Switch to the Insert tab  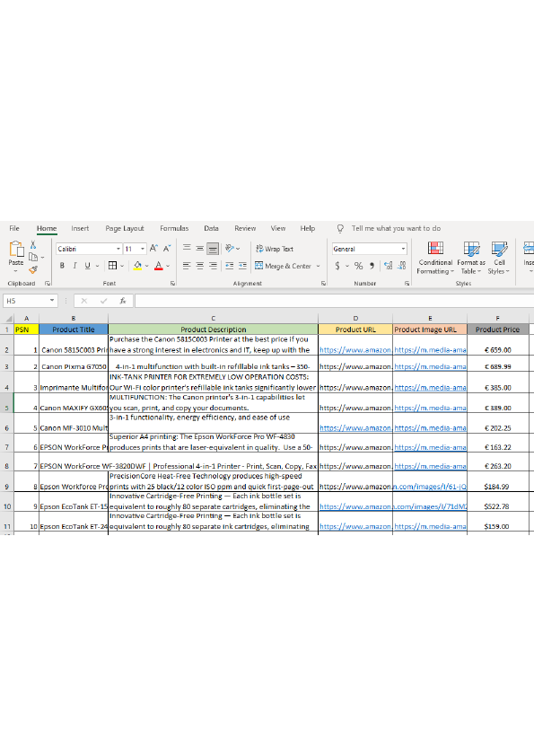pos(80,229)
